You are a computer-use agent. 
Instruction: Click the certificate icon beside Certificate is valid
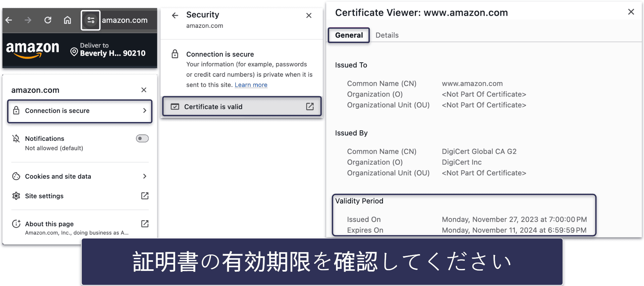175,107
